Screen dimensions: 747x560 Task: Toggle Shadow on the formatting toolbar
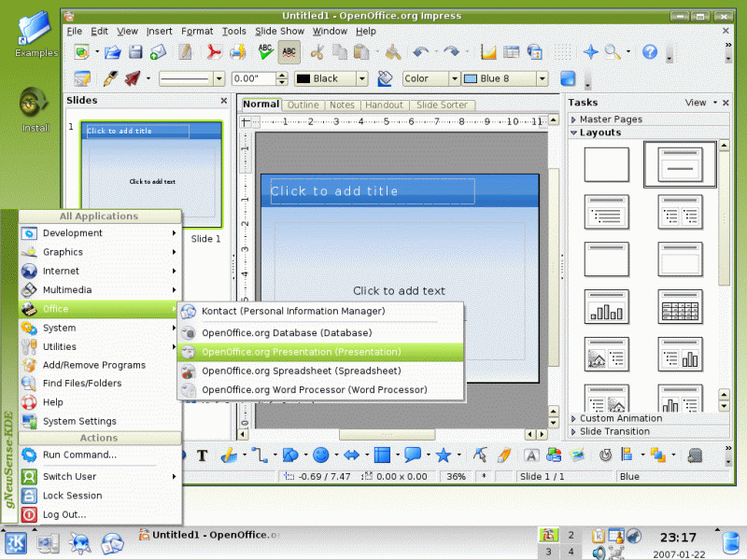568,78
